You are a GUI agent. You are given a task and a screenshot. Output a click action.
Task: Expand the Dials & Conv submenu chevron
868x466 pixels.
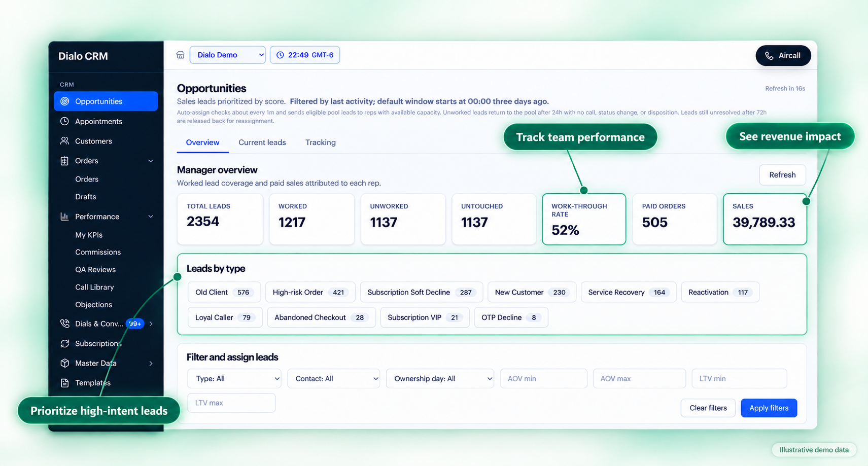tap(151, 324)
